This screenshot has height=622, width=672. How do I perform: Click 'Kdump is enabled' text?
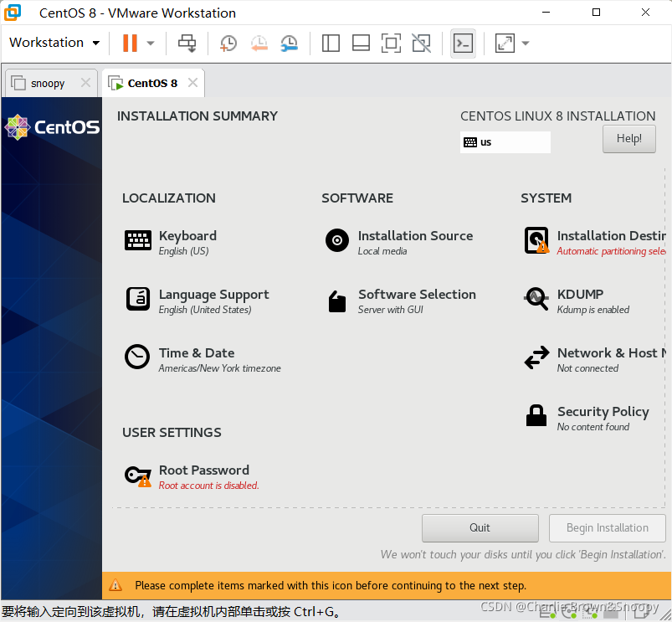click(593, 310)
